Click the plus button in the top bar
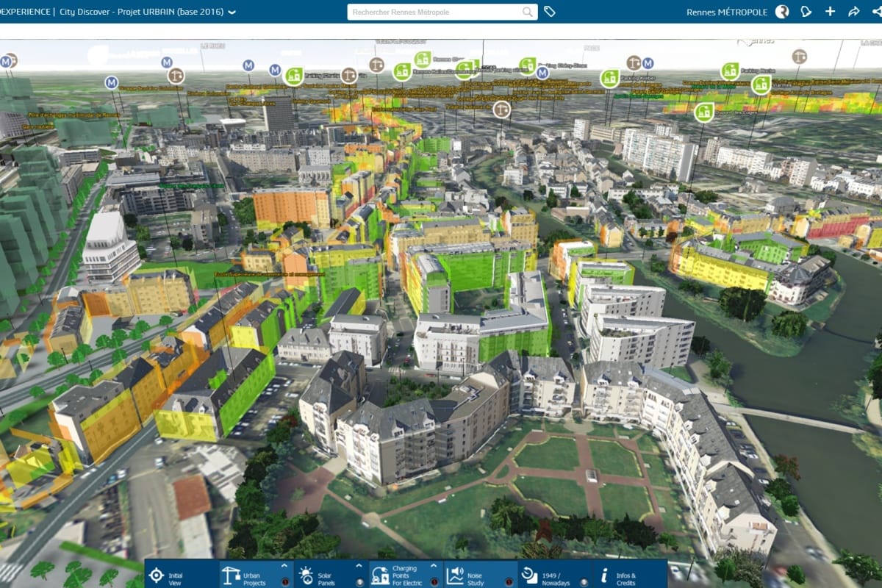The height and width of the screenshot is (588, 882). [x=830, y=11]
